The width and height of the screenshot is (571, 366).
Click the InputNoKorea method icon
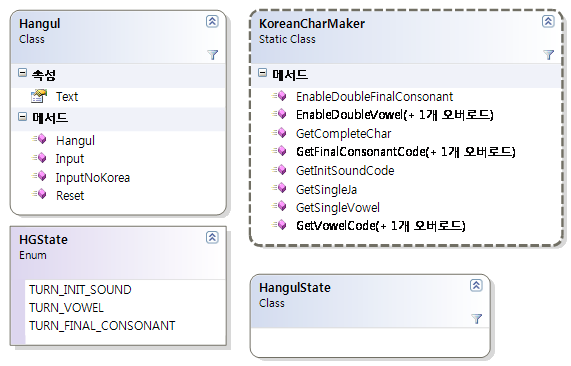(39, 176)
